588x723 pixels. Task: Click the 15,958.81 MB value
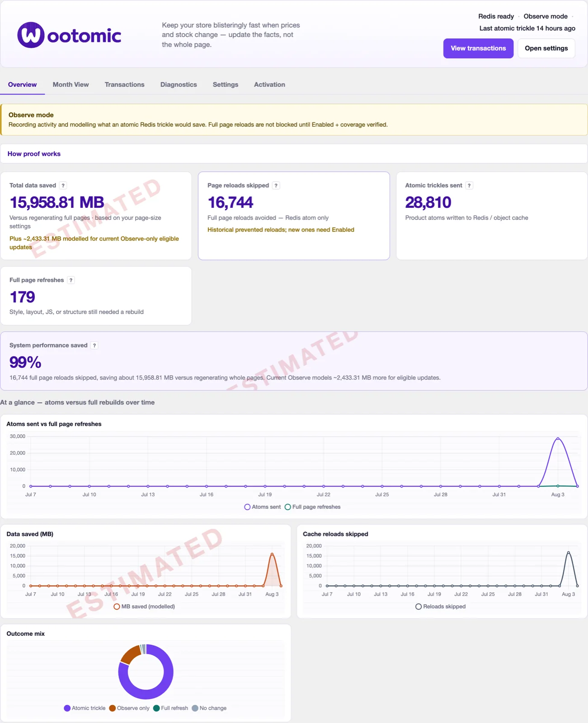tap(57, 202)
